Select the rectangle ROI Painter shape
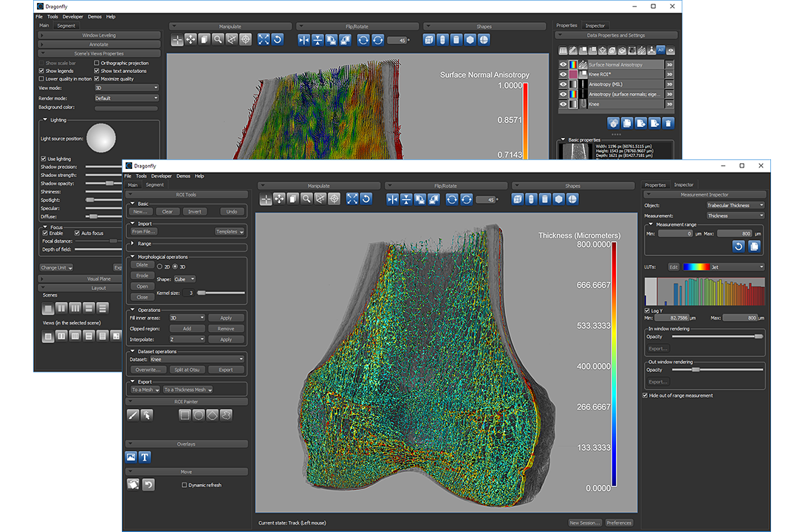 pos(185,415)
